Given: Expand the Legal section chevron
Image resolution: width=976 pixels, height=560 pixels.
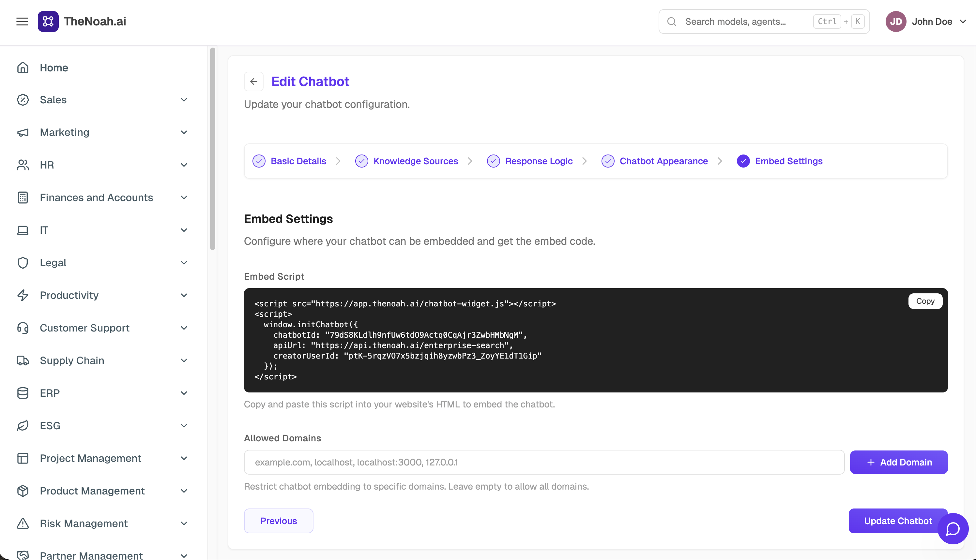Looking at the screenshot, I should pos(184,263).
